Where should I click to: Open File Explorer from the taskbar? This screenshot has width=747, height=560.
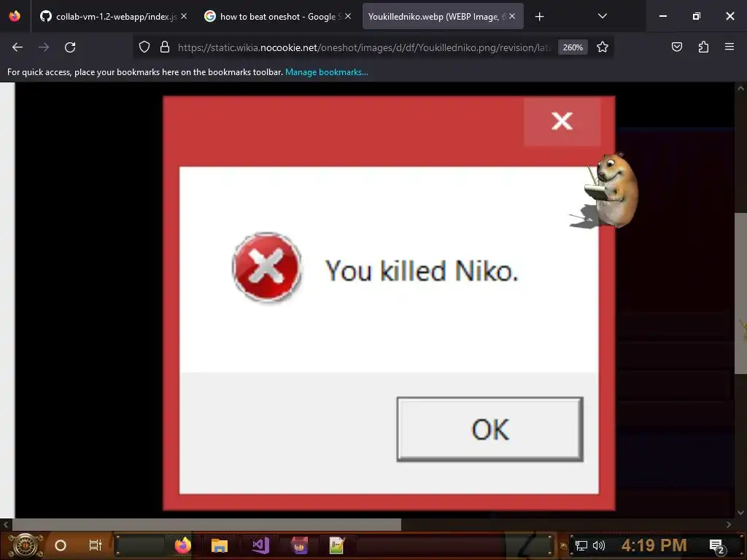(x=219, y=545)
